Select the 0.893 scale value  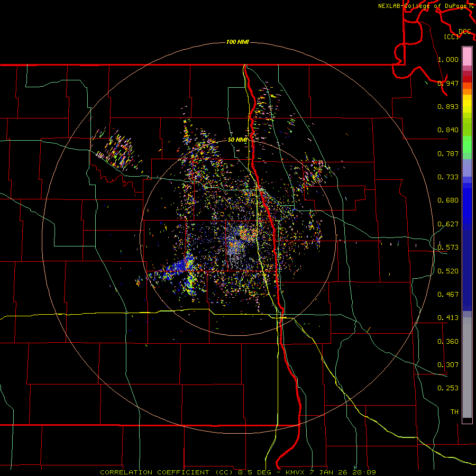(448, 106)
